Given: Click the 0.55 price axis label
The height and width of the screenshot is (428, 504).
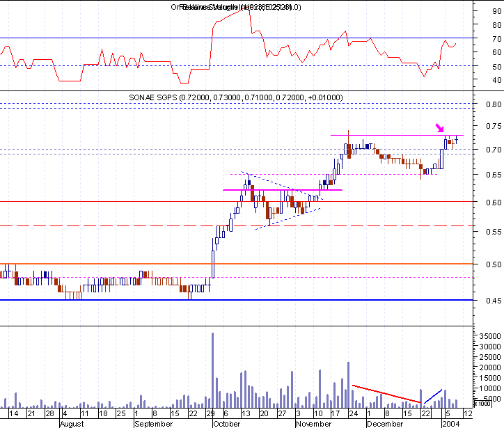Looking at the screenshot, I should [x=494, y=232].
